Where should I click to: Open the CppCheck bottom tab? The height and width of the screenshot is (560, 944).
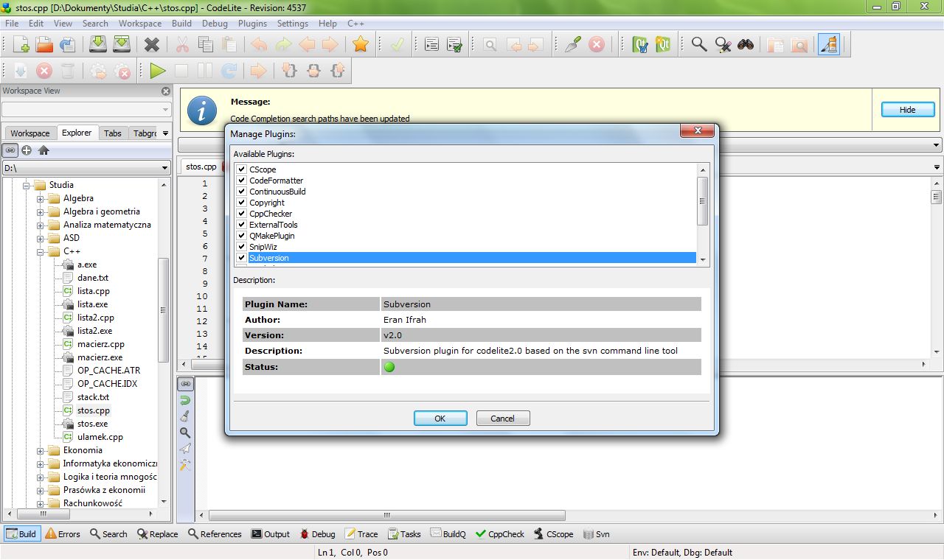pyautogui.click(x=500, y=534)
